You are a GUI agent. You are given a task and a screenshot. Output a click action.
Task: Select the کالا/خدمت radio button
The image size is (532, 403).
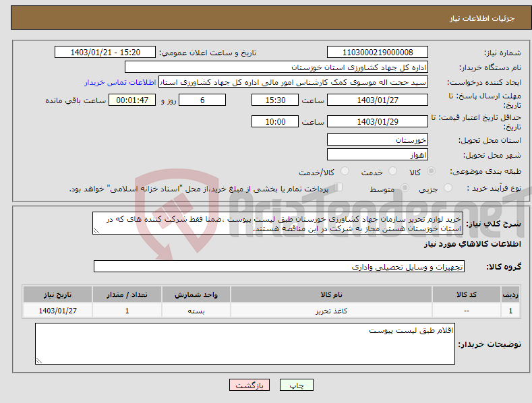tap(345, 171)
